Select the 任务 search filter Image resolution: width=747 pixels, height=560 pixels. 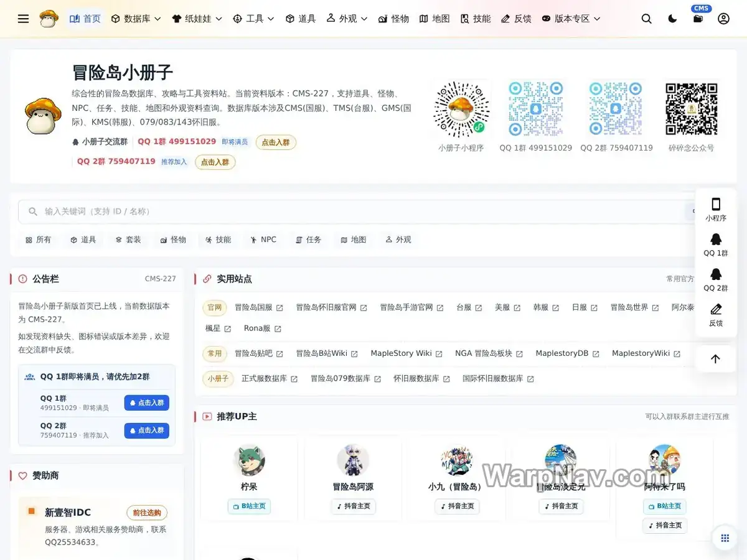pyautogui.click(x=308, y=240)
